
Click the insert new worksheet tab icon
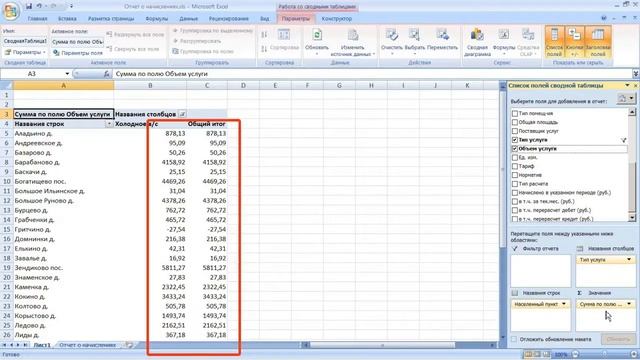tap(129, 345)
